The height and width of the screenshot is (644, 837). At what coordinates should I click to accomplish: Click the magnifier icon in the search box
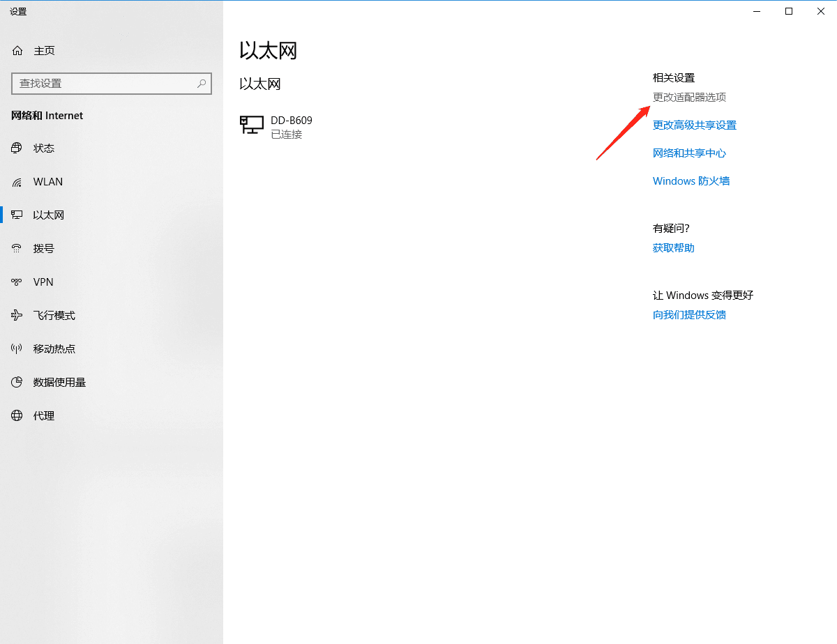[x=202, y=83]
